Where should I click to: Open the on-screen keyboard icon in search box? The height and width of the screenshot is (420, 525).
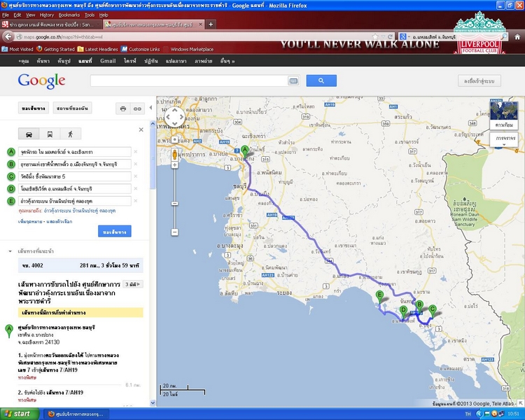tap(293, 81)
